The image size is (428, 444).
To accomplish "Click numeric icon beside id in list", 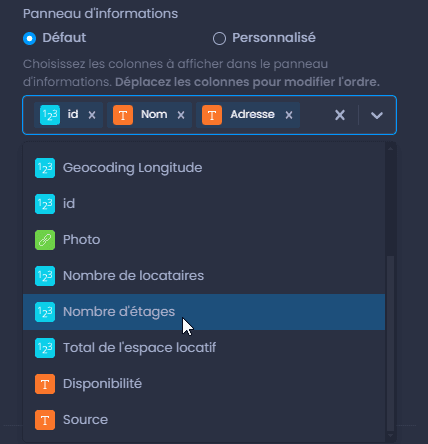I will point(45,204).
